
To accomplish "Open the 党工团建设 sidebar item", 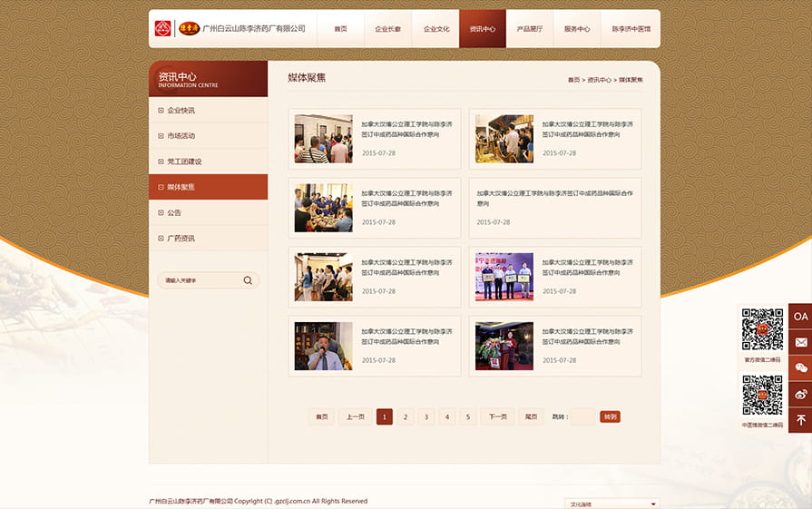I will [208, 162].
